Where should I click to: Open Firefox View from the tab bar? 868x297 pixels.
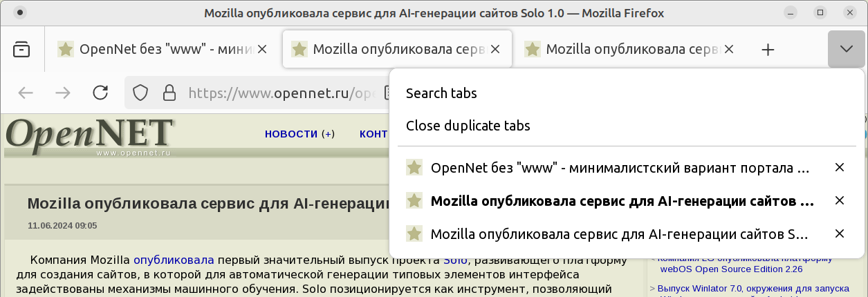21,49
